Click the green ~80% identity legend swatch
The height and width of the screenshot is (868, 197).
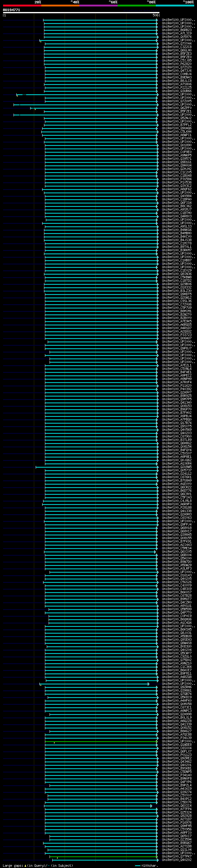(x=137, y=6)
